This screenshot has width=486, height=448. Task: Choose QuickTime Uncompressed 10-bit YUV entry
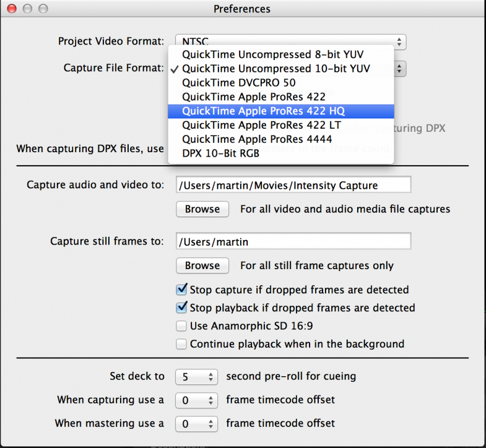tap(281, 69)
